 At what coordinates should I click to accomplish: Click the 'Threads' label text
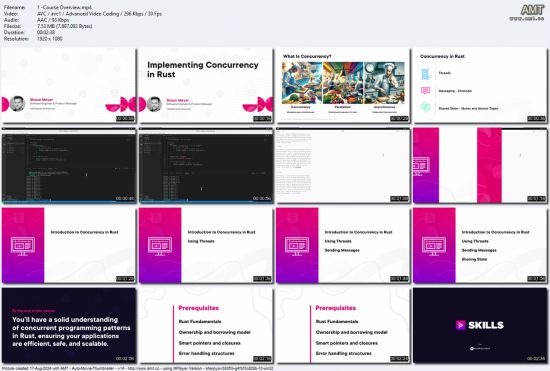[x=444, y=73]
